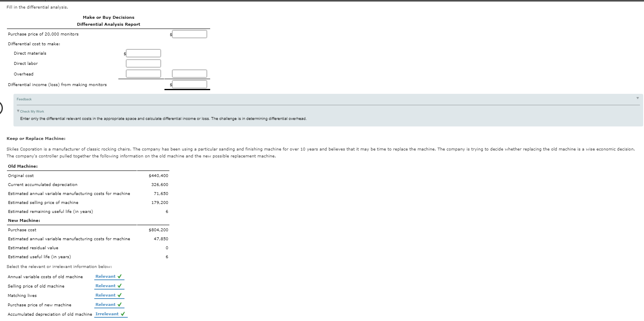Click the Direct materials cost input field
644x321 pixels.
pyautogui.click(x=143, y=53)
